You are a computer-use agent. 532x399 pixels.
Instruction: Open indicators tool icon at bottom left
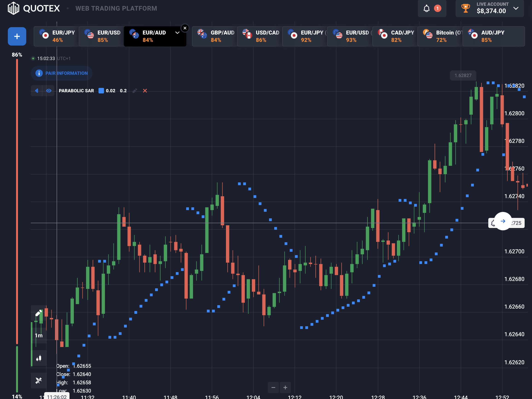pos(38,380)
